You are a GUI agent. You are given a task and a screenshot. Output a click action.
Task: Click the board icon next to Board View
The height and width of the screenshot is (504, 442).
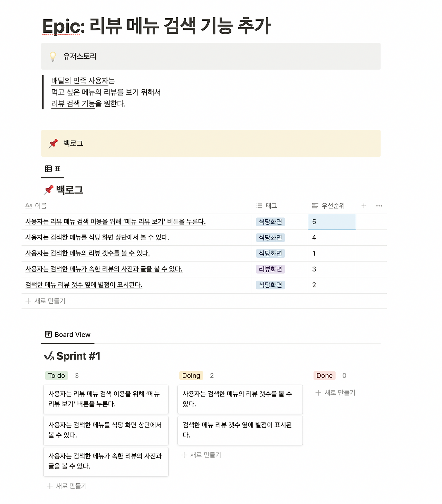(x=48, y=334)
